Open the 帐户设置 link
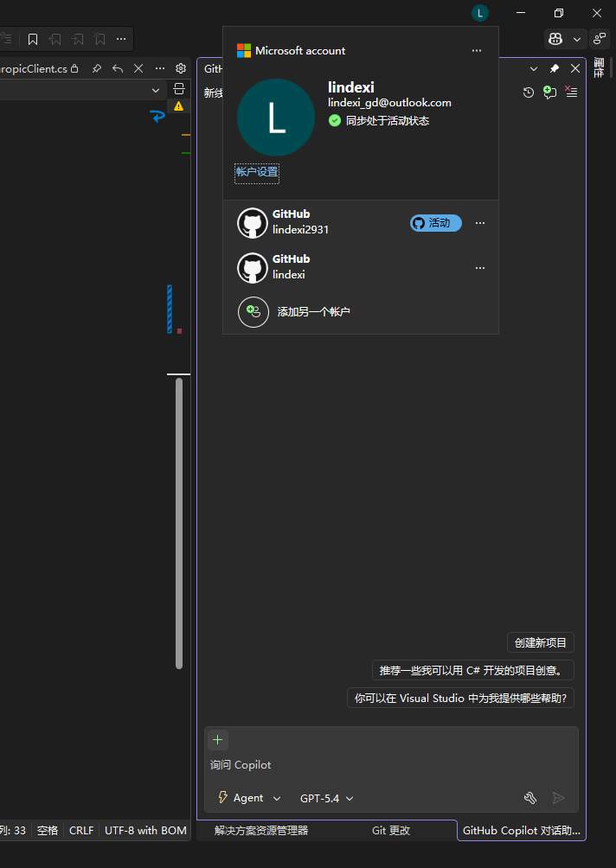Image resolution: width=616 pixels, height=868 pixels. click(257, 172)
